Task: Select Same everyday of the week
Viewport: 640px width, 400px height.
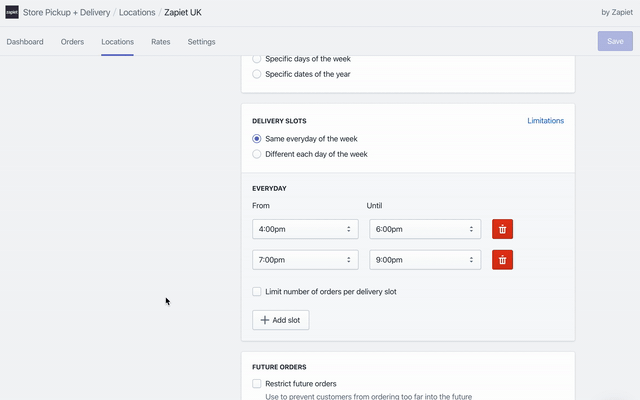Action: pos(257,139)
